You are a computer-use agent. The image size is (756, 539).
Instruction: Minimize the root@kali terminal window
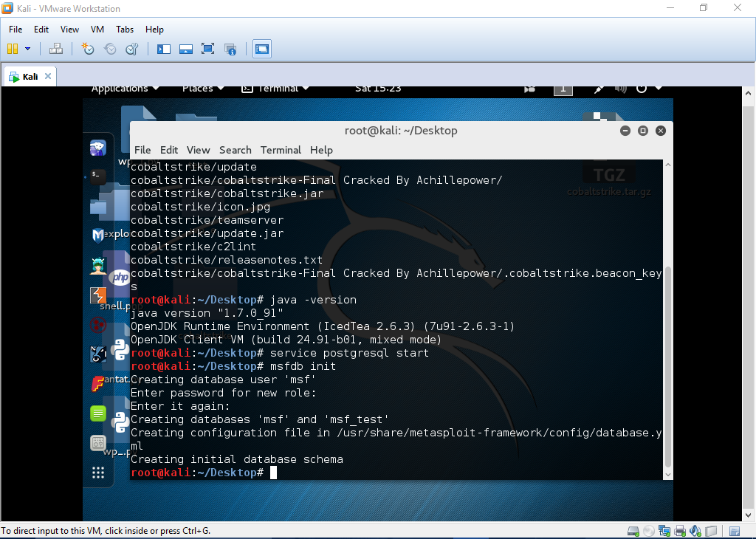(625, 131)
